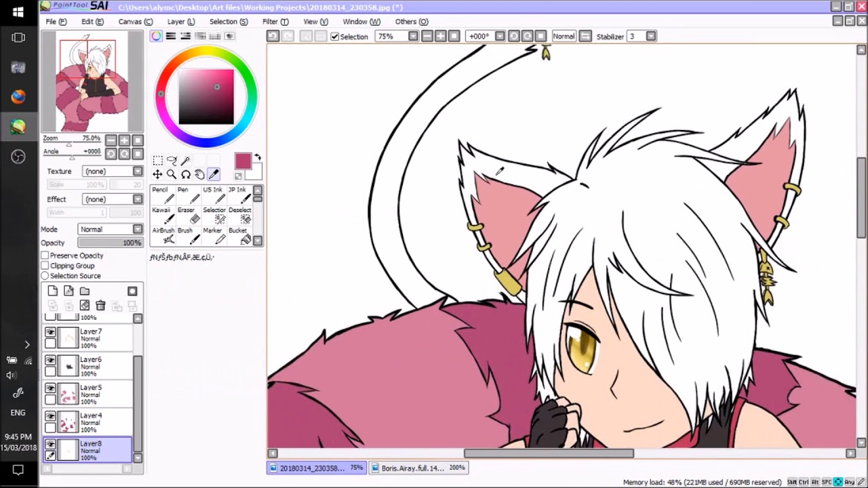This screenshot has width=868, height=488.
Task: Choose the JP Ink brush
Action: [239, 195]
